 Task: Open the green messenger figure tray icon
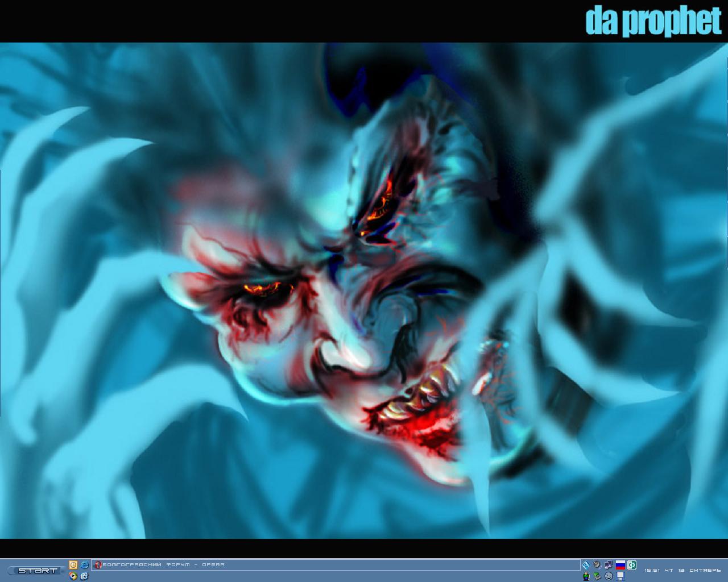(x=585, y=576)
